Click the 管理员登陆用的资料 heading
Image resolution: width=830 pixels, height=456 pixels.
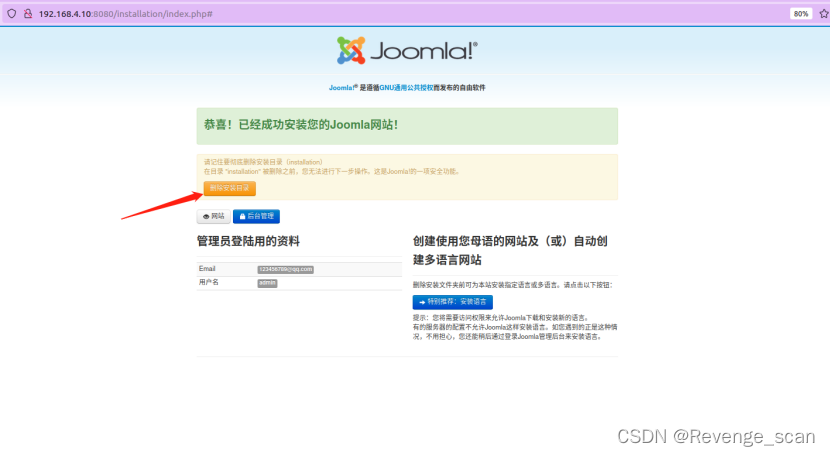coord(248,242)
